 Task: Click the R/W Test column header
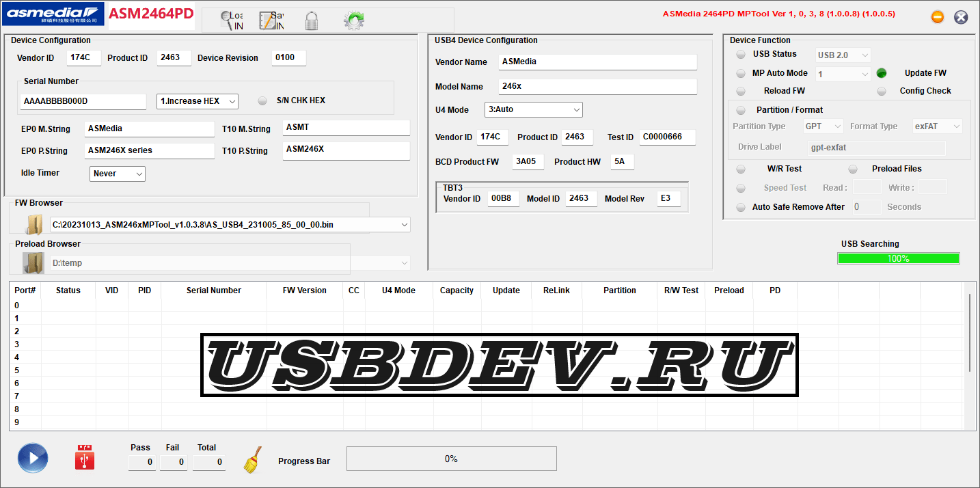(x=681, y=290)
